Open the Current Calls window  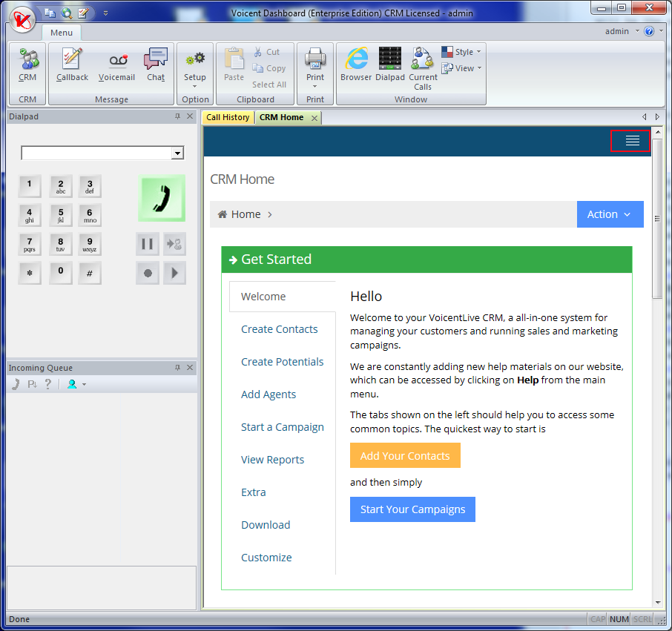coord(423,68)
